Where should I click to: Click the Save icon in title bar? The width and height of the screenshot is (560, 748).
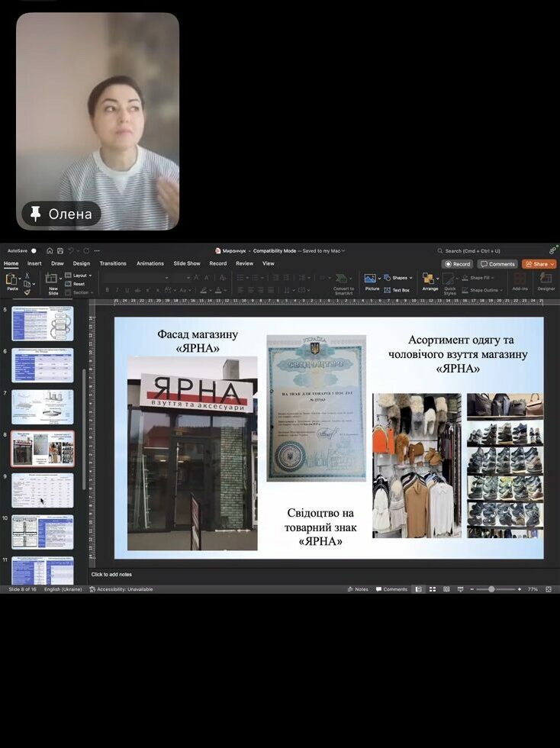[x=60, y=250]
